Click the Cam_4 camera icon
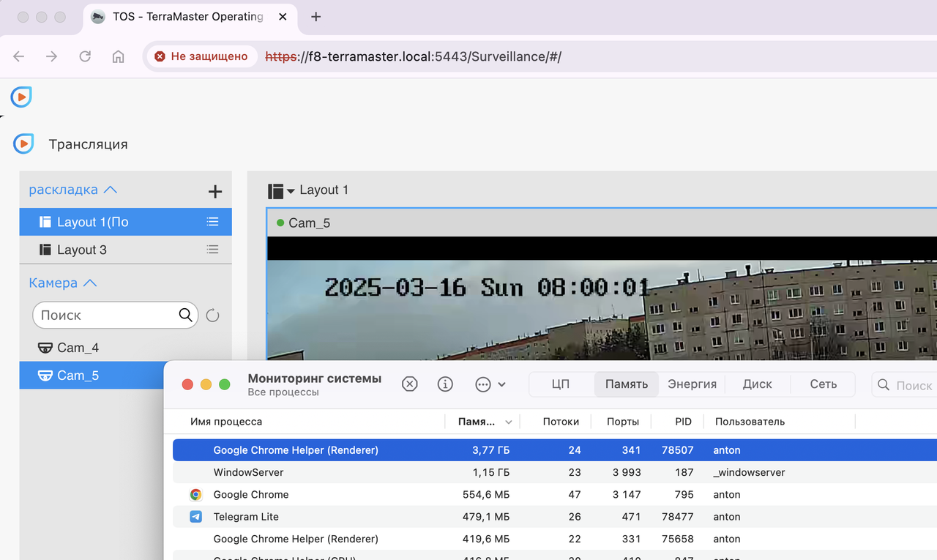This screenshot has width=937, height=560. point(45,348)
